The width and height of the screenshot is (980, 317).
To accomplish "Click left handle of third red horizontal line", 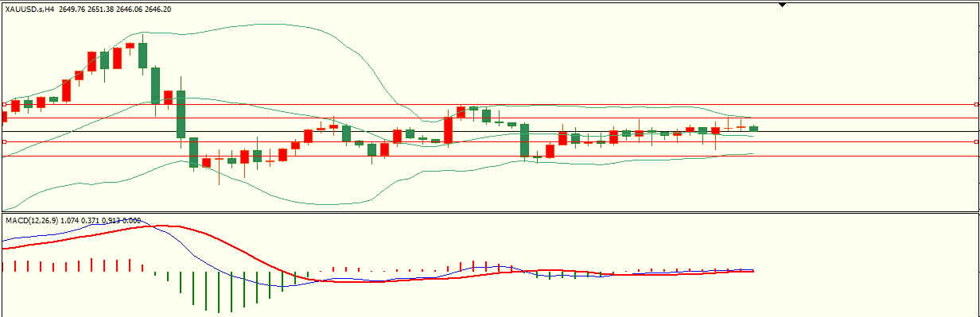I will tap(5, 141).
